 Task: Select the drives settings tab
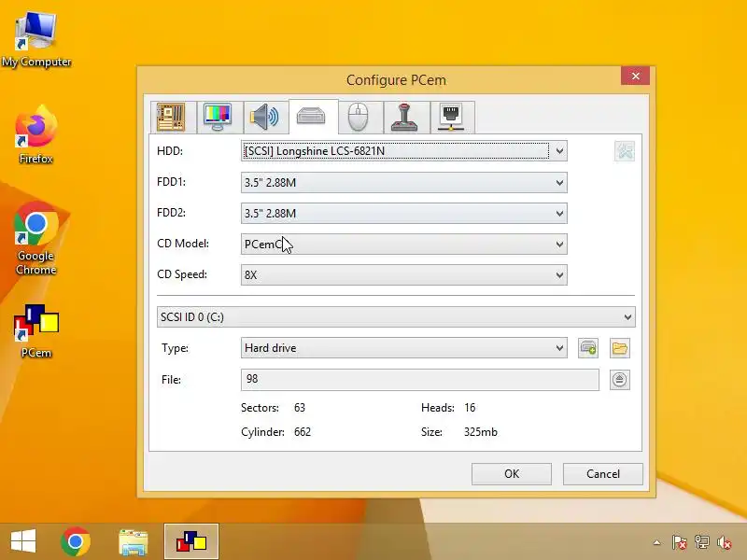[313, 117]
